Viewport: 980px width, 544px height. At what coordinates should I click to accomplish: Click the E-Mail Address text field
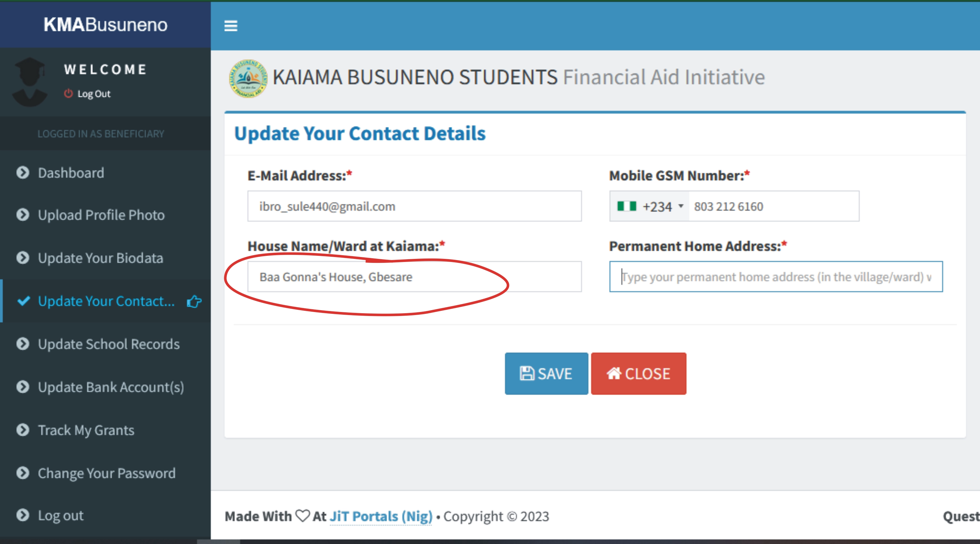414,206
